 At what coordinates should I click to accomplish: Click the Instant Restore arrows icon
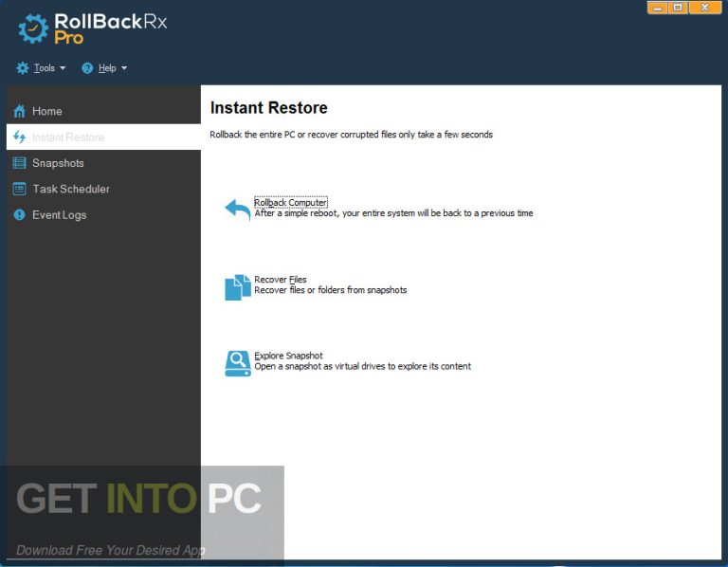20,137
